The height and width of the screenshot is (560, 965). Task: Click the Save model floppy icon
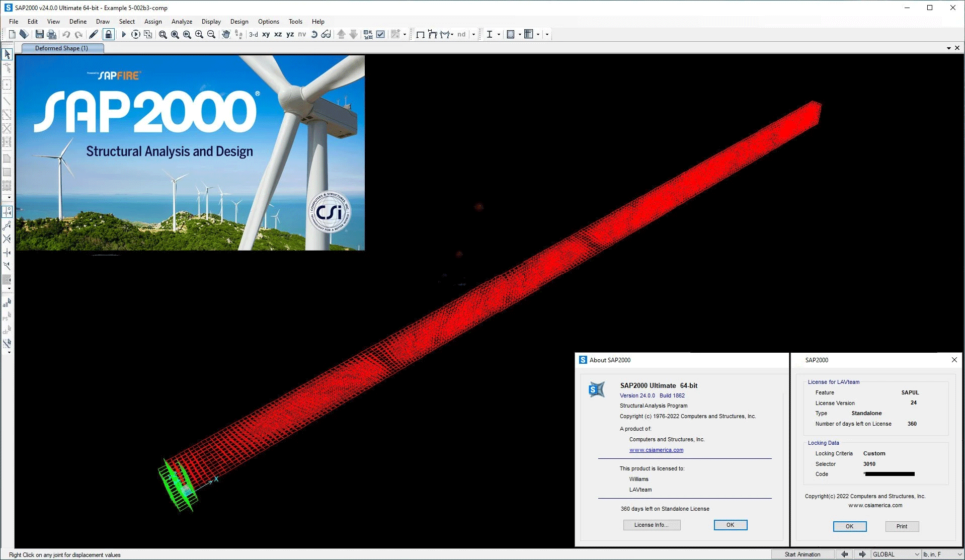(39, 34)
